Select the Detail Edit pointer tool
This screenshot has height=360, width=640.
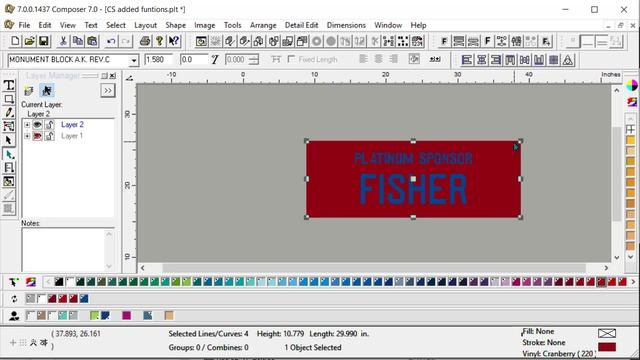tap(9, 154)
